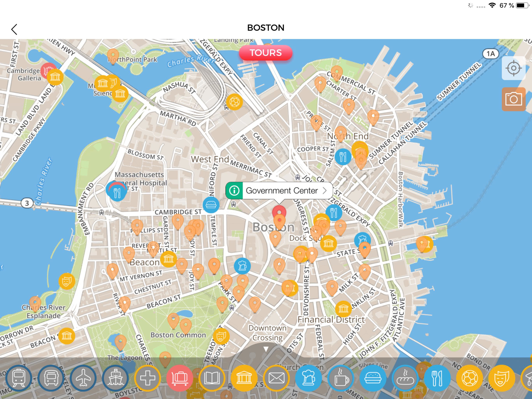Check the battery status indicator
The width and height of the screenshot is (532, 399).
[x=522, y=5]
